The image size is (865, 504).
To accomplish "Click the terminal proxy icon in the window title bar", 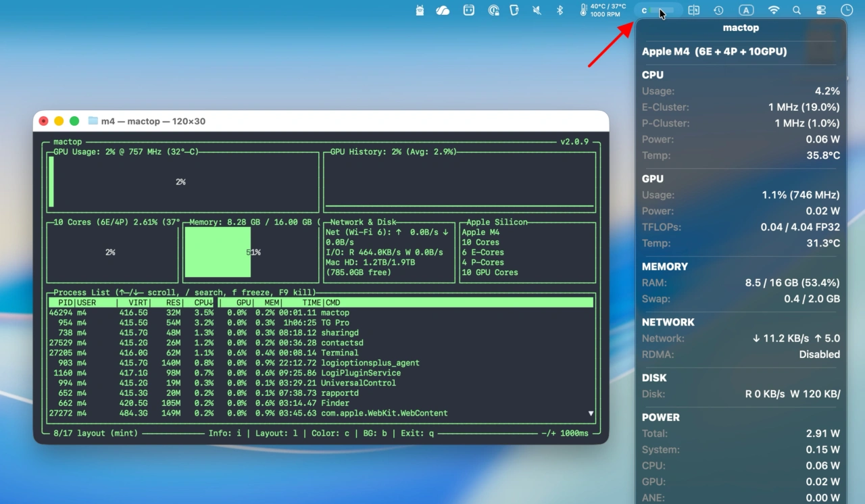I will pyautogui.click(x=92, y=120).
